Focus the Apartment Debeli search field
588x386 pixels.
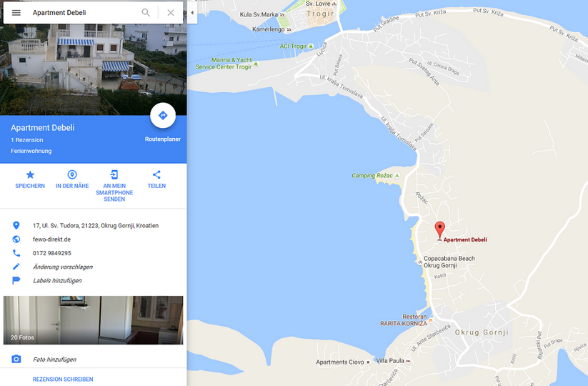(x=84, y=13)
